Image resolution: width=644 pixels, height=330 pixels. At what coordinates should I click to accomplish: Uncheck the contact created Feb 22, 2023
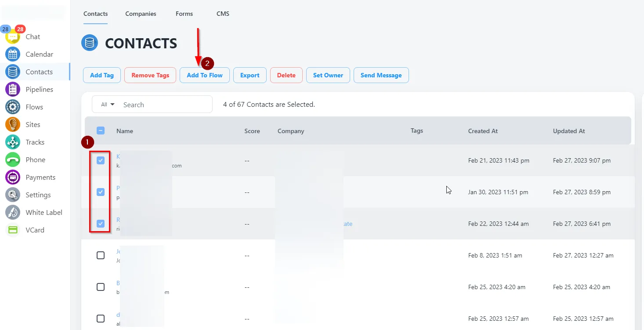[101, 224]
